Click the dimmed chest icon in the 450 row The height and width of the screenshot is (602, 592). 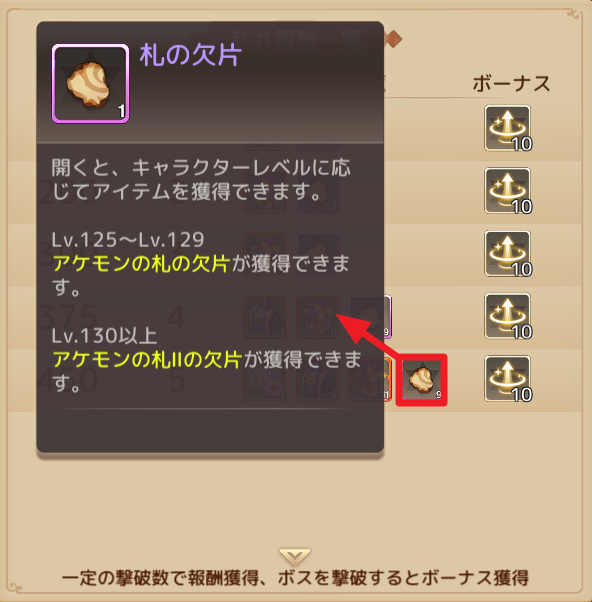pos(317,379)
